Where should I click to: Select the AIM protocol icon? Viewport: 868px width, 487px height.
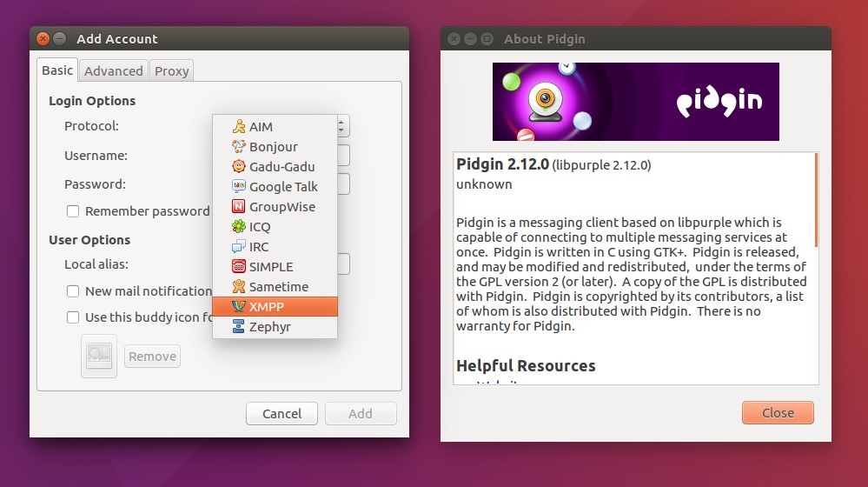point(239,127)
